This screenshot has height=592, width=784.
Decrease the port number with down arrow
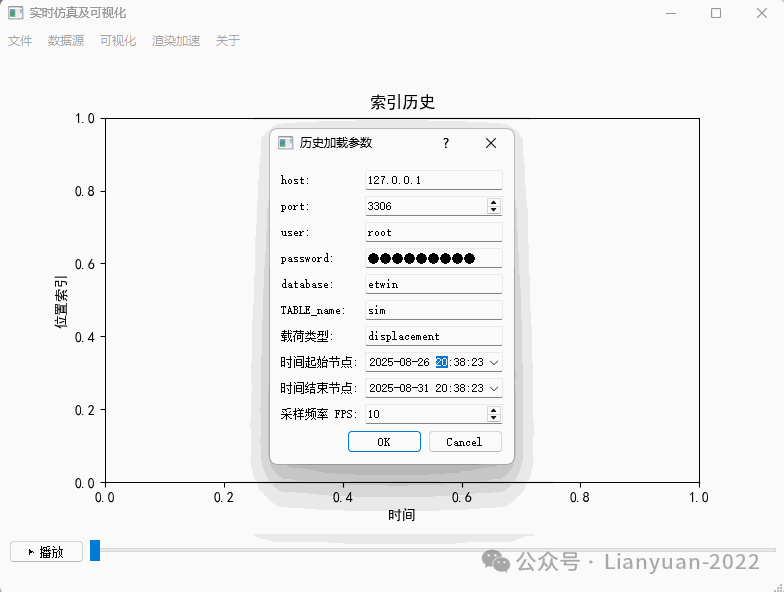(x=493, y=210)
